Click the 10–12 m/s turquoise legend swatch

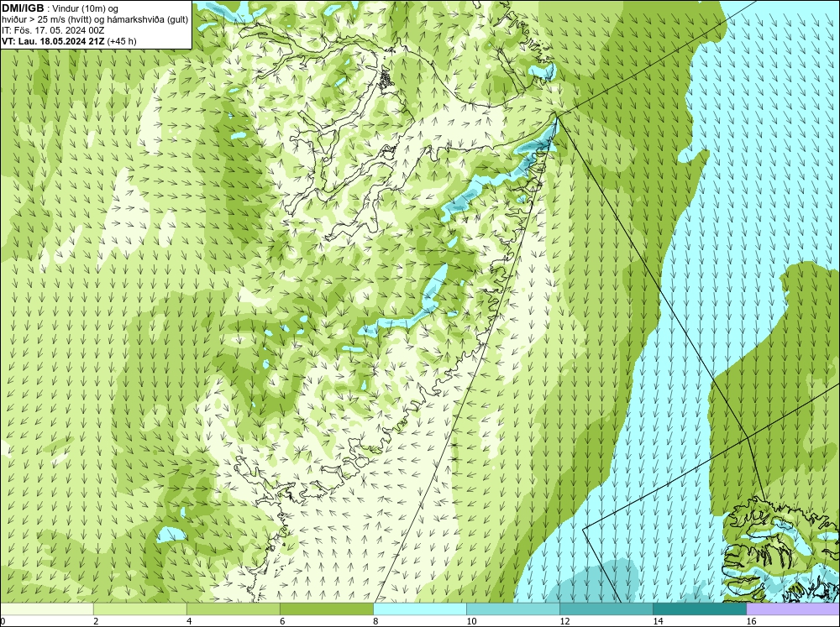coord(513,609)
